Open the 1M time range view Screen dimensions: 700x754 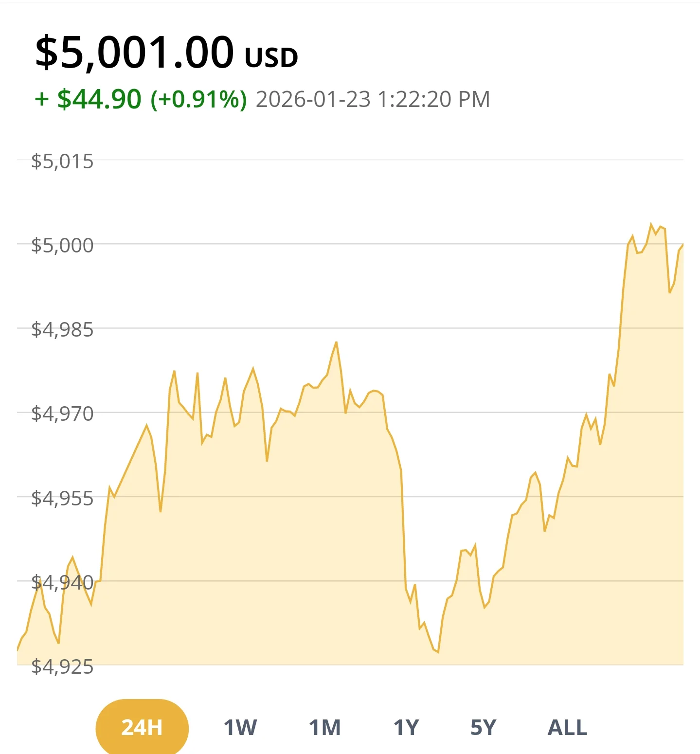point(324,728)
